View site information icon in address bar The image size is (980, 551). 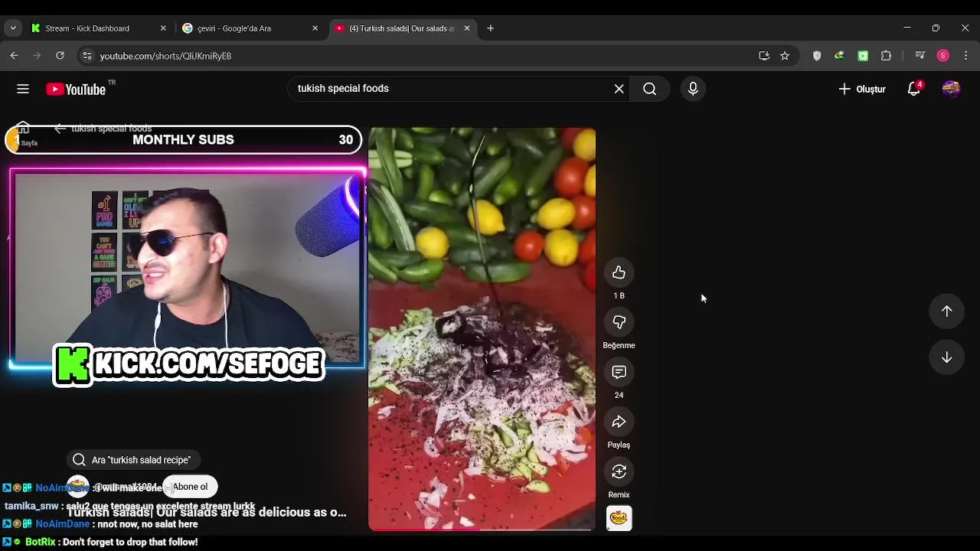tap(87, 56)
